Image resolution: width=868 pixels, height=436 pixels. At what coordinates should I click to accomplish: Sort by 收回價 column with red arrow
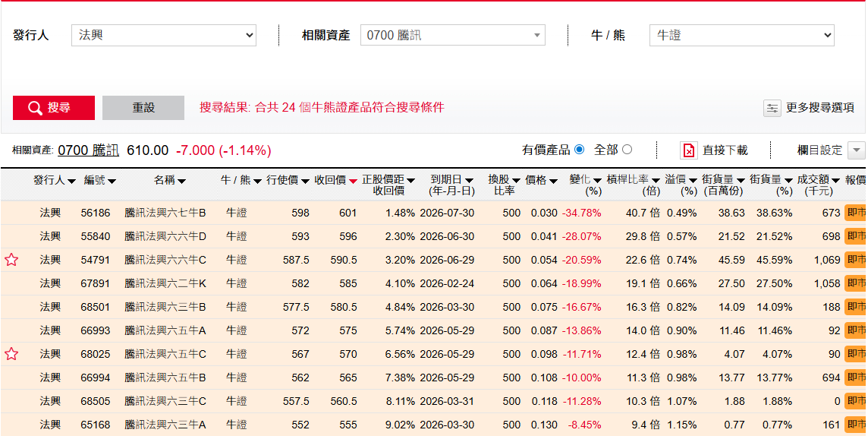[336, 181]
